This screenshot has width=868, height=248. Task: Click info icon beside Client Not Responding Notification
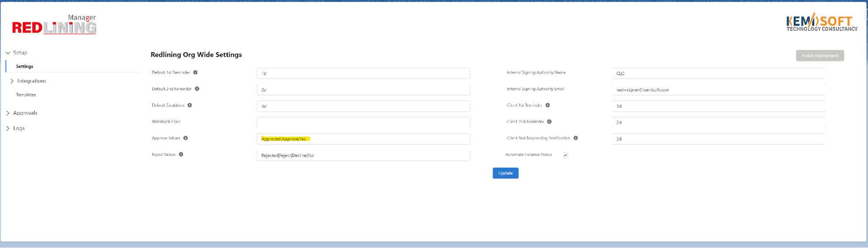point(576,138)
